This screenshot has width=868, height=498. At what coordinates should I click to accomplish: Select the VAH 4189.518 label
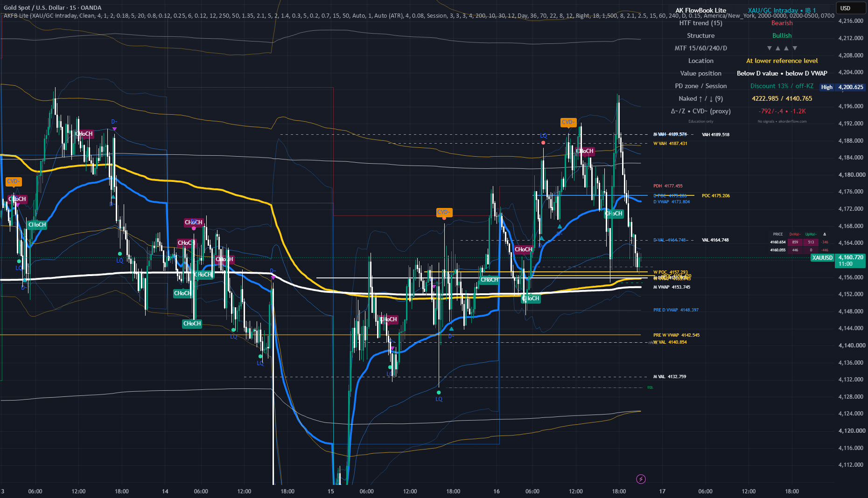[x=715, y=135]
